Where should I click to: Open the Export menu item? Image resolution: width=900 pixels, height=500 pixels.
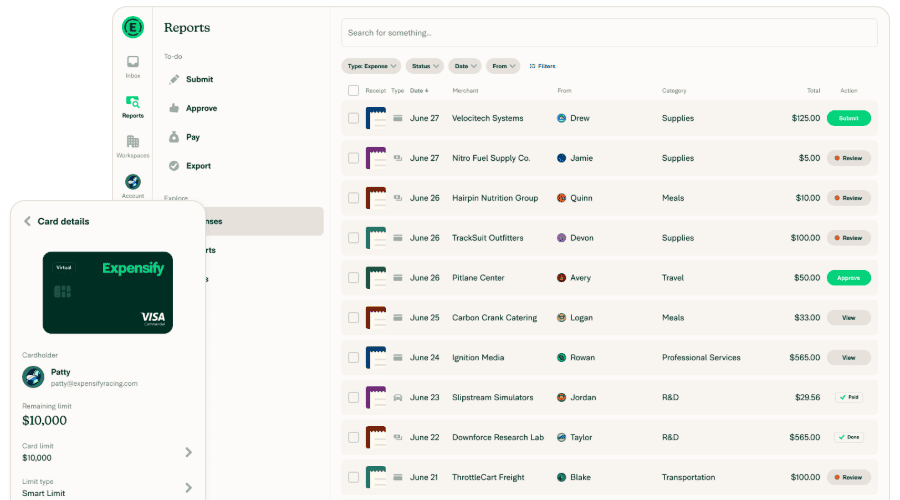198,166
